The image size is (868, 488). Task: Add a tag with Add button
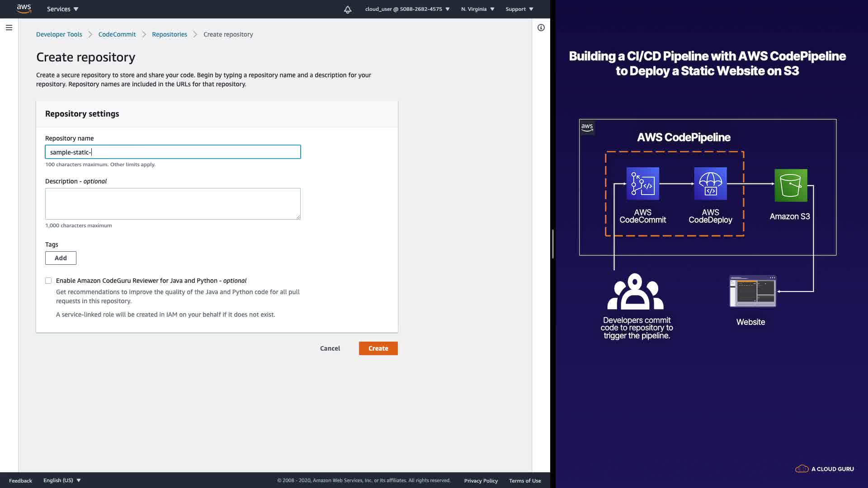pos(61,258)
